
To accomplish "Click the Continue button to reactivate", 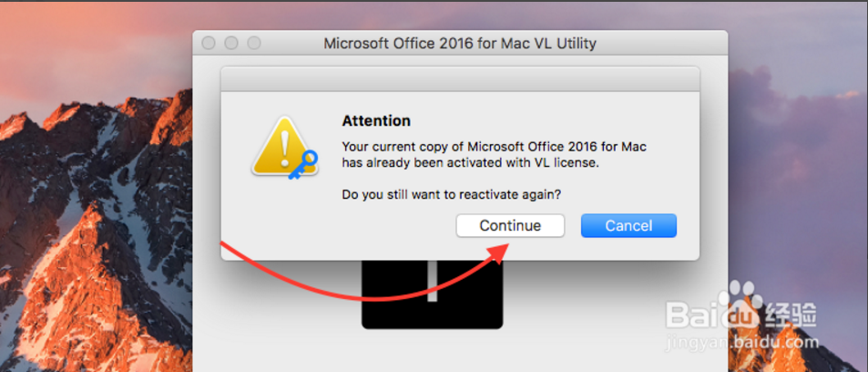I will (510, 225).
